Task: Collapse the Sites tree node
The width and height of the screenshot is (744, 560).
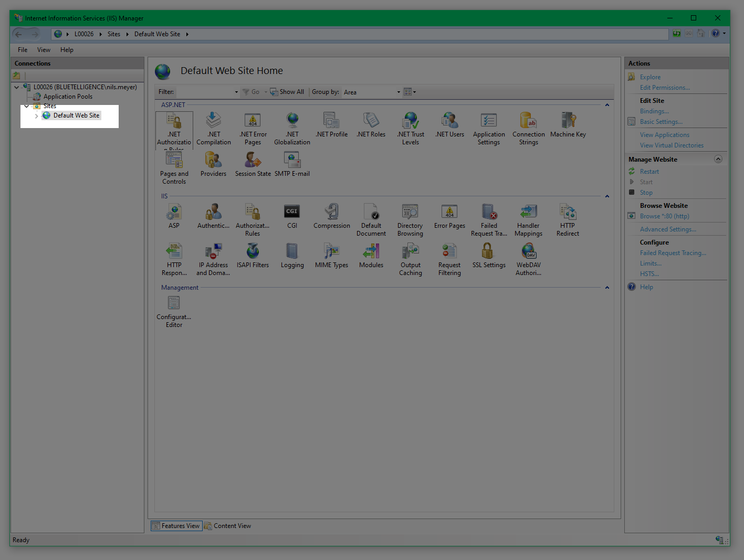Action: coord(27,106)
